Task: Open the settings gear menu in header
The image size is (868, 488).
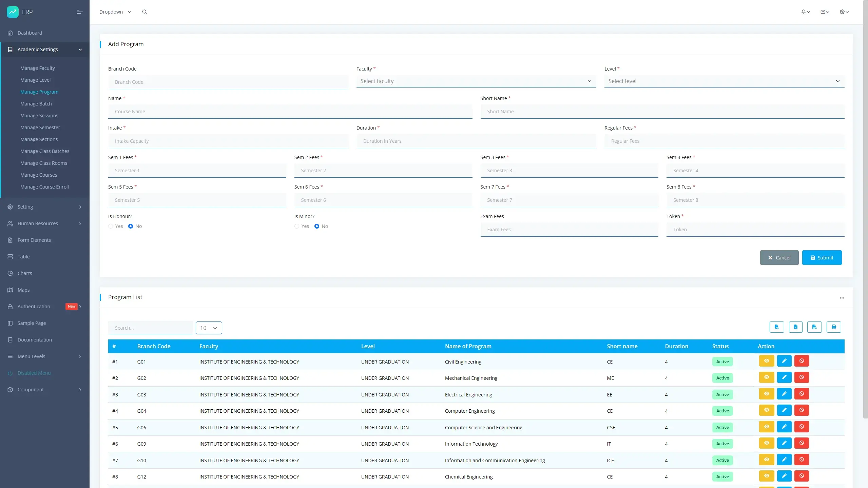Action: point(844,12)
